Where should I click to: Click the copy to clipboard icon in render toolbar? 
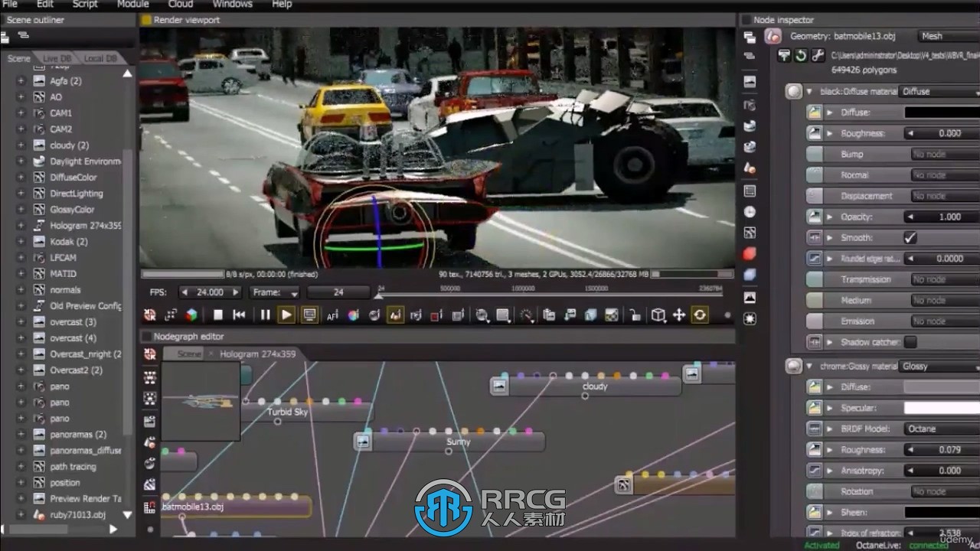point(549,315)
